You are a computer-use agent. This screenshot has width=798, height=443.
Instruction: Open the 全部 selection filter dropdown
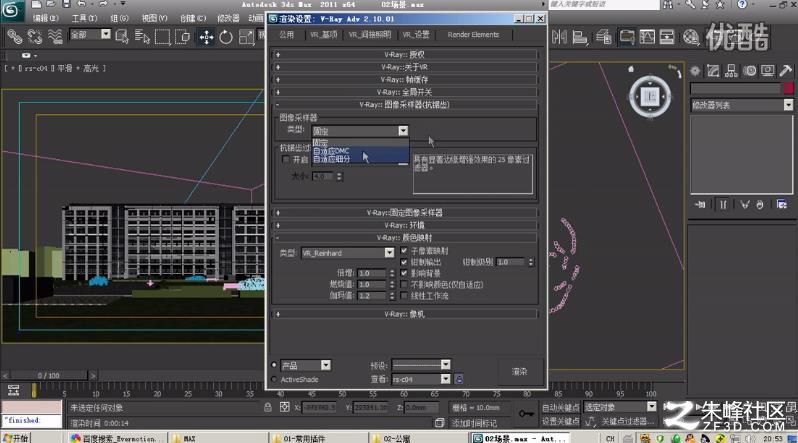point(105,34)
